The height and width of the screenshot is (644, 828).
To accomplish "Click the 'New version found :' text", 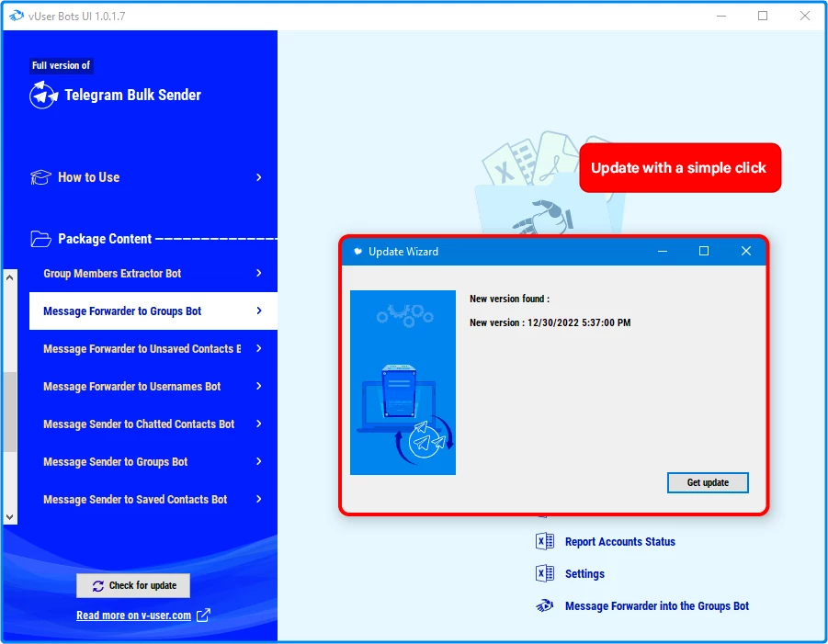I will pyautogui.click(x=510, y=299).
